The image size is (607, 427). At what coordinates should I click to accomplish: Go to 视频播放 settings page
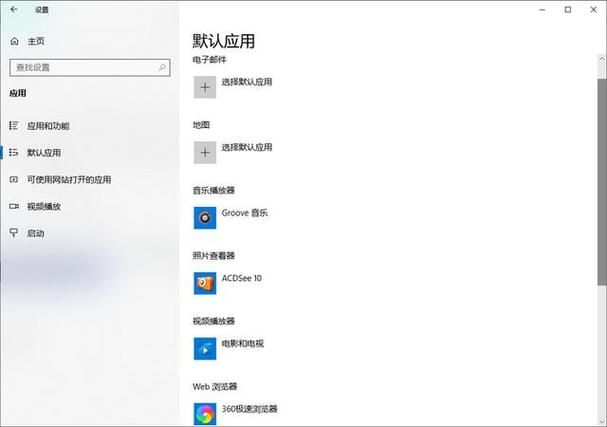[44, 206]
